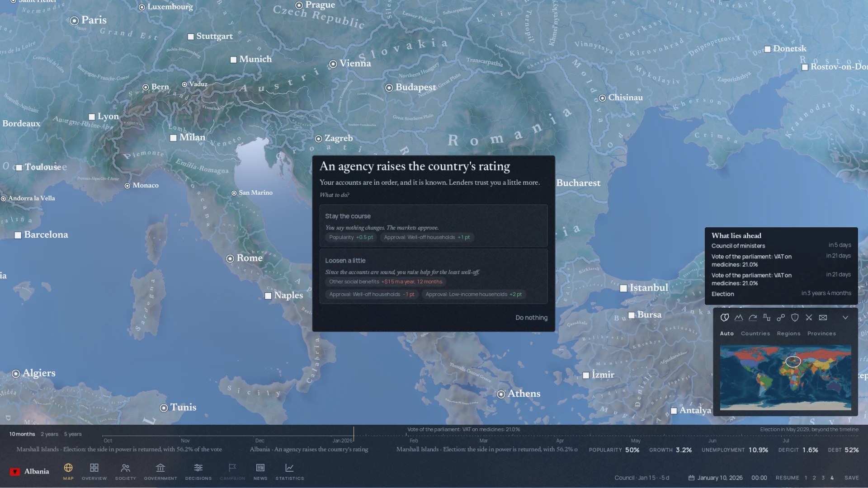
Task: Select the curved arrow map mode icon
Action: point(753,318)
